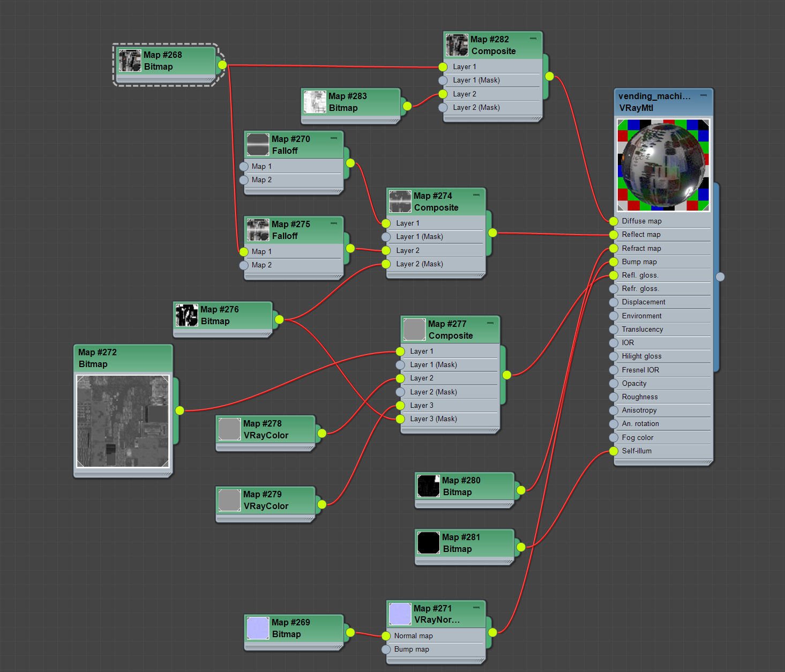Collapse the Map #275 Falloff node

tap(334, 223)
